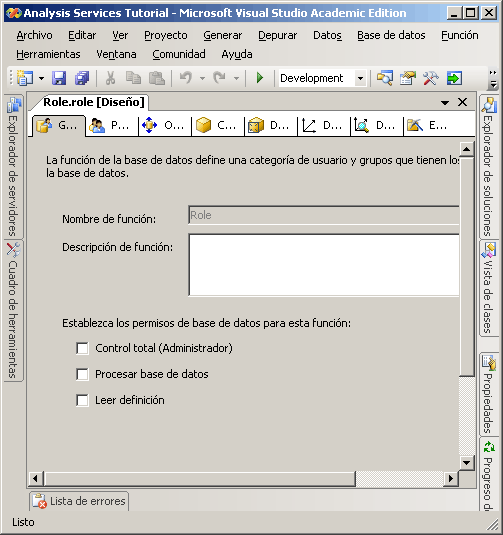The image size is (503, 535).
Task: Open the Solution Explorer toolbar icon with magnifier
Action: 385,78
